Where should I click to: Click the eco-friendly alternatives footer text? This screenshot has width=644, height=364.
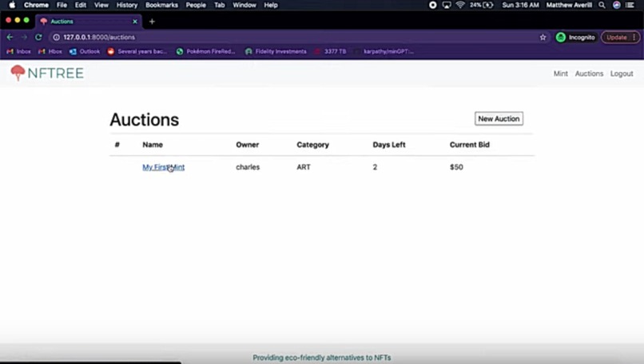coord(321,358)
